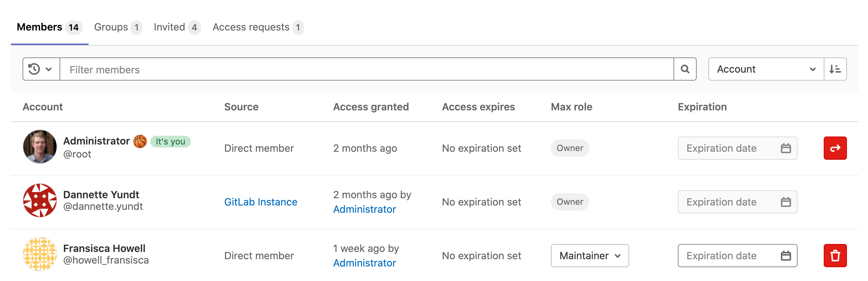Click the It's you badge
Viewport: 868px width, 281px height.
click(x=171, y=142)
